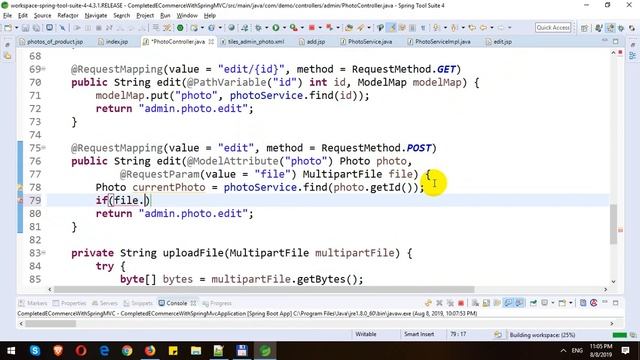Click the Console Terminate red square icon
The height and width of the screenshot is (360, 640).
(461, 303)
